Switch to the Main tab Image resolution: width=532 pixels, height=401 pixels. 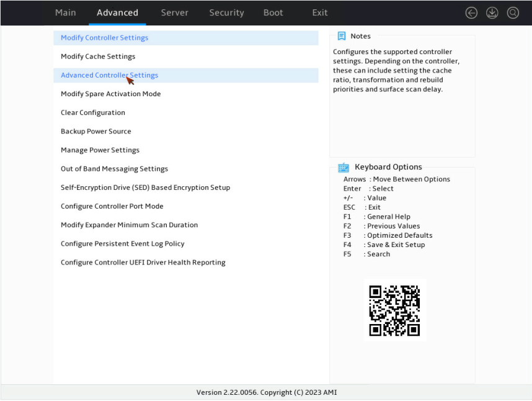click(66, 12)
